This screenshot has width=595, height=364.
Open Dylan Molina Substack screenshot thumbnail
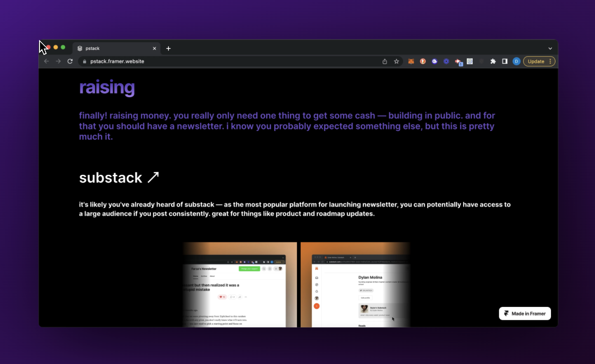(x=355, y=284)
